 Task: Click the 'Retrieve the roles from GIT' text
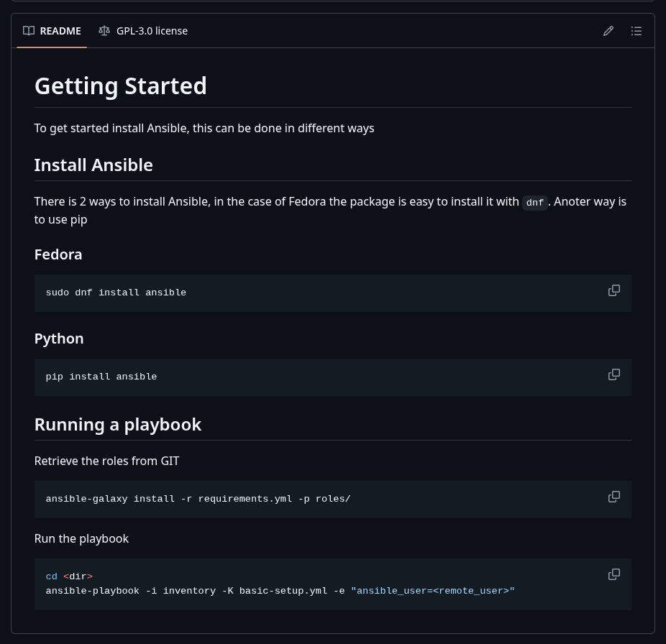point(106,461)
